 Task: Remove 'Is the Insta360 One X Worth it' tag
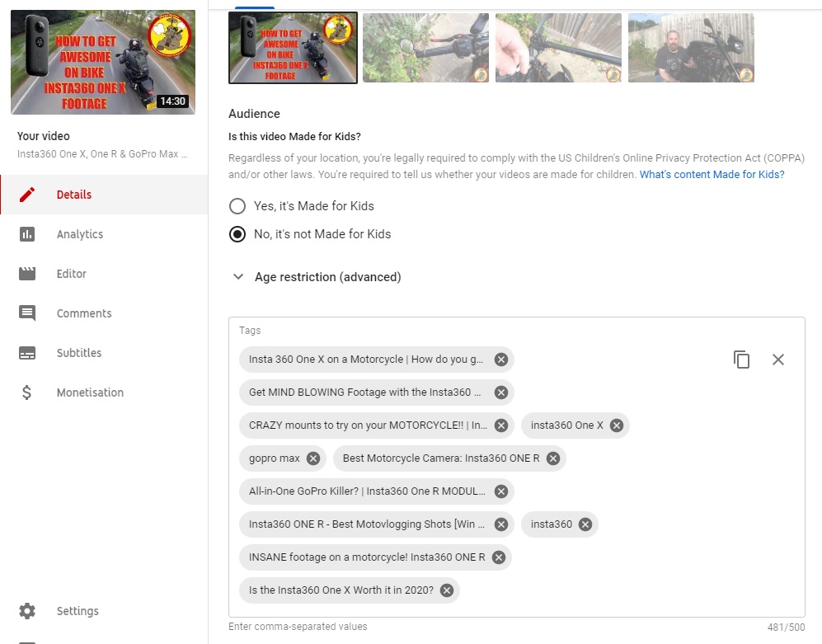point(446,590)
